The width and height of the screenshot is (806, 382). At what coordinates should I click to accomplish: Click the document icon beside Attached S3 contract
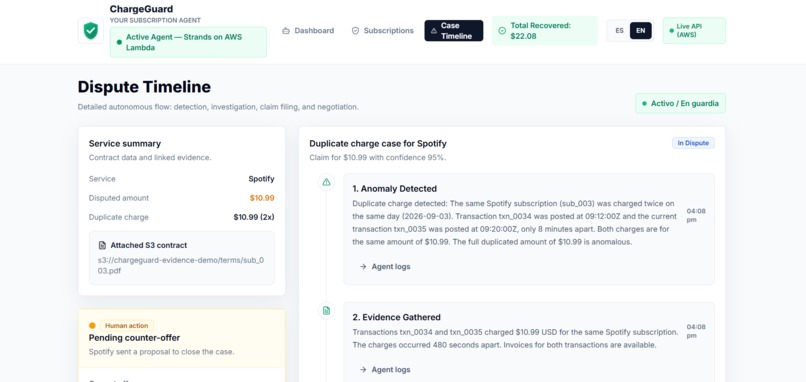(x=102, y=245)
